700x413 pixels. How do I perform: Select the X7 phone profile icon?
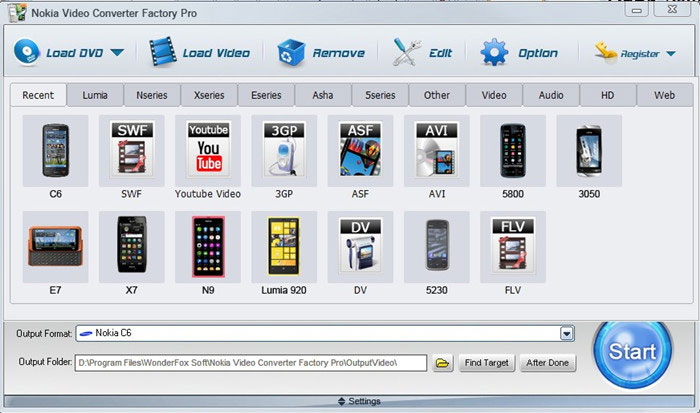132,247
